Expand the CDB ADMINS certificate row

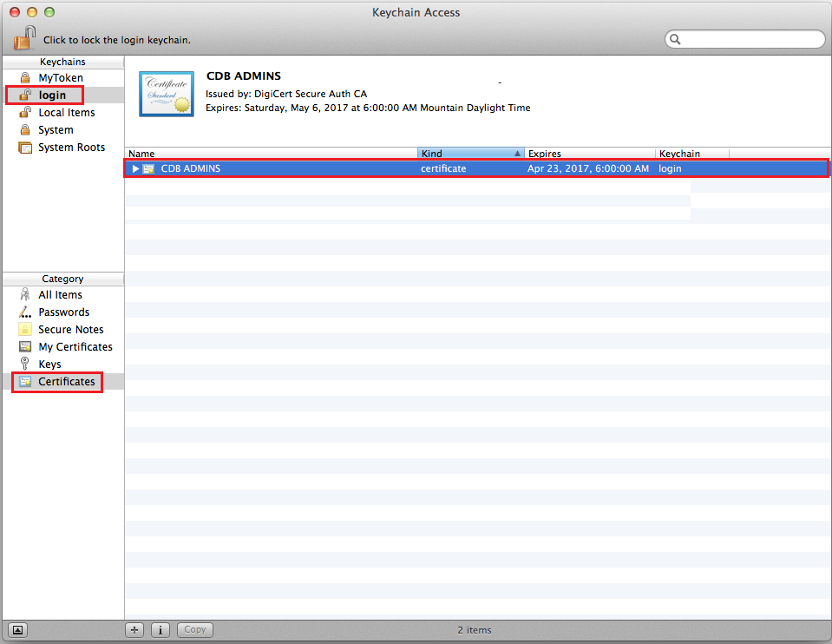pos(135,168)
